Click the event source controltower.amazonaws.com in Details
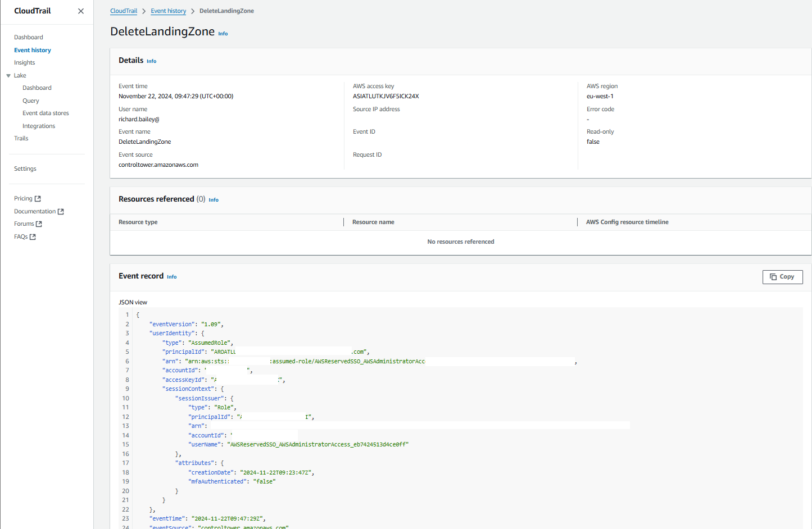 (158, 165)
